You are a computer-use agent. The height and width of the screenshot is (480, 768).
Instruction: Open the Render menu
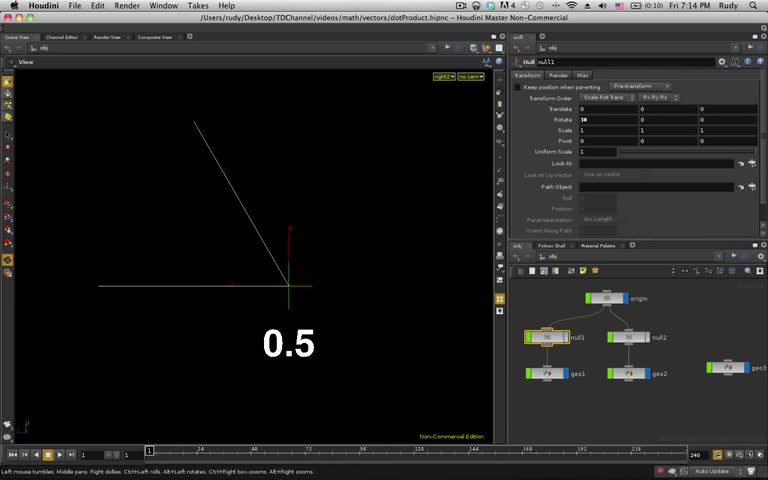127,6
